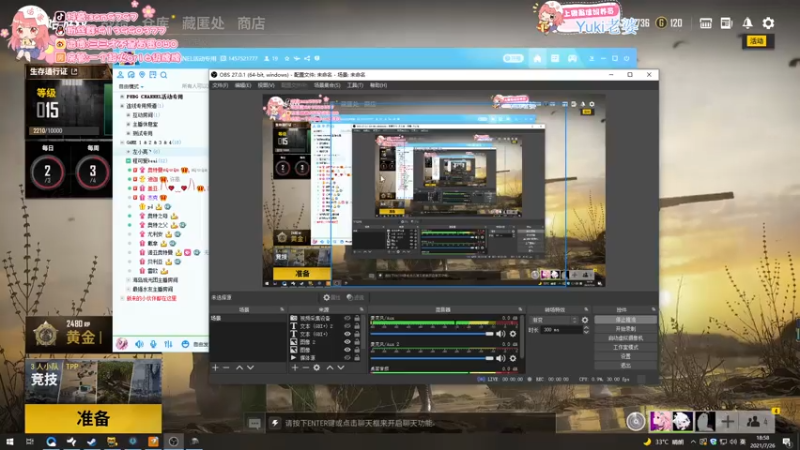The image size is (800, 450).
Task: Open gear settings for 麦克风/Aux 2 mixer channel
Action: (513, 358)
